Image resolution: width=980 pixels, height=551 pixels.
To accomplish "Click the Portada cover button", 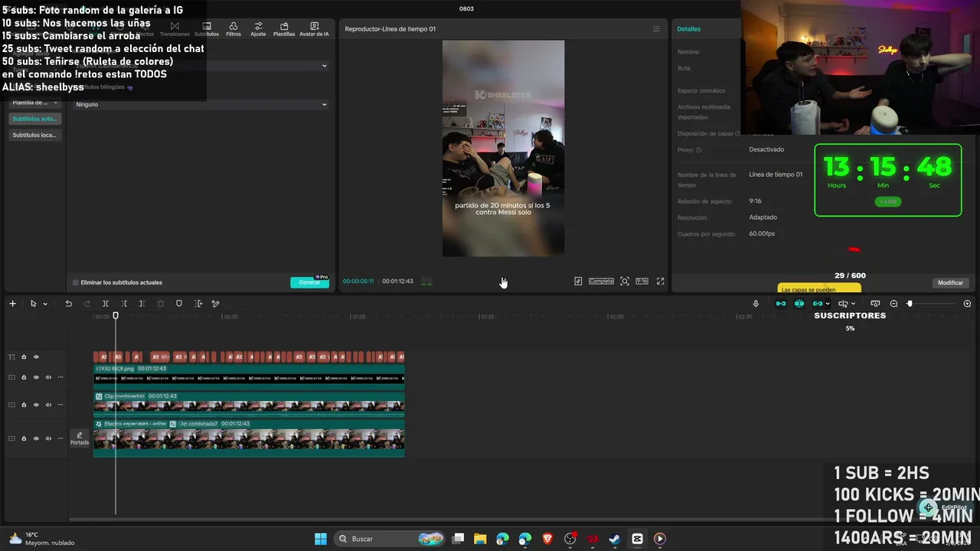I will 80,439.
